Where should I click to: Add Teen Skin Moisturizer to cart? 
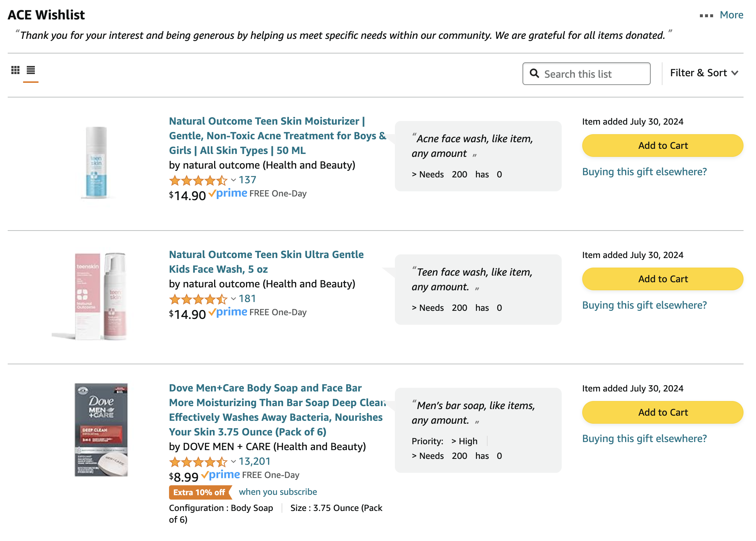(x=663, y=146)
